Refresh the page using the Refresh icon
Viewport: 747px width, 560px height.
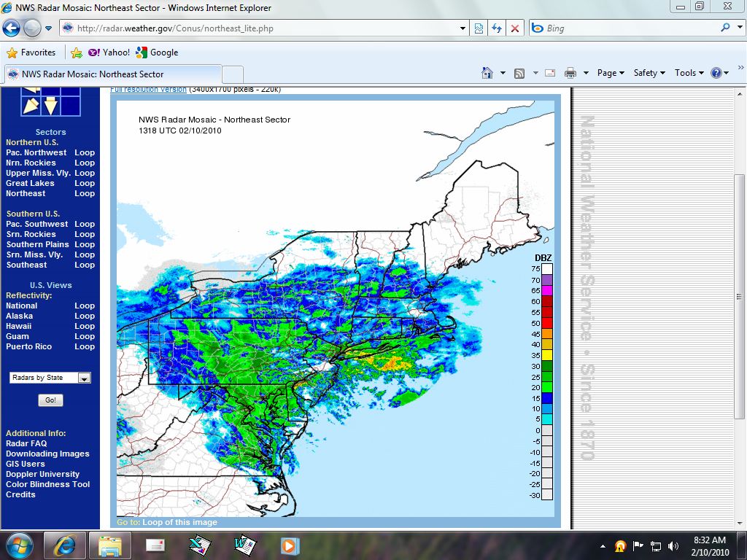click(x=497, y=28)
